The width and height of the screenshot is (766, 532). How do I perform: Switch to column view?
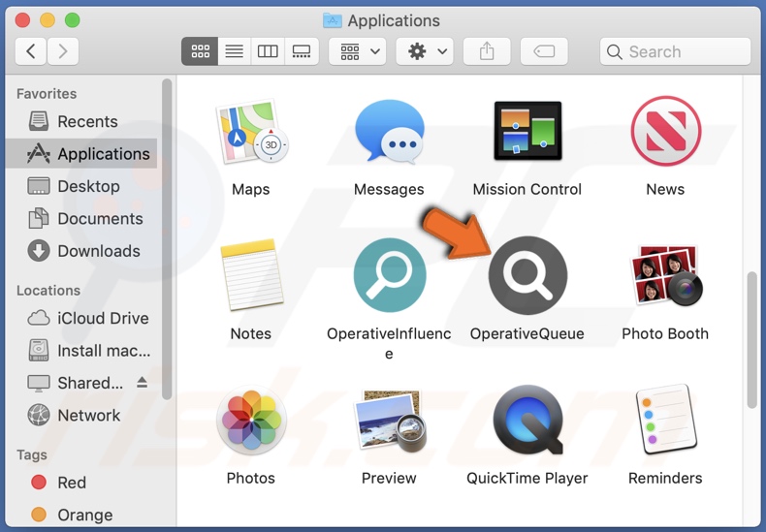(x=268, y=51)
